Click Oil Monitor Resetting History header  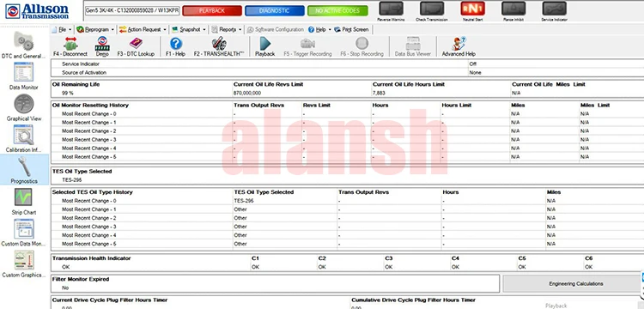click(90, 105)
